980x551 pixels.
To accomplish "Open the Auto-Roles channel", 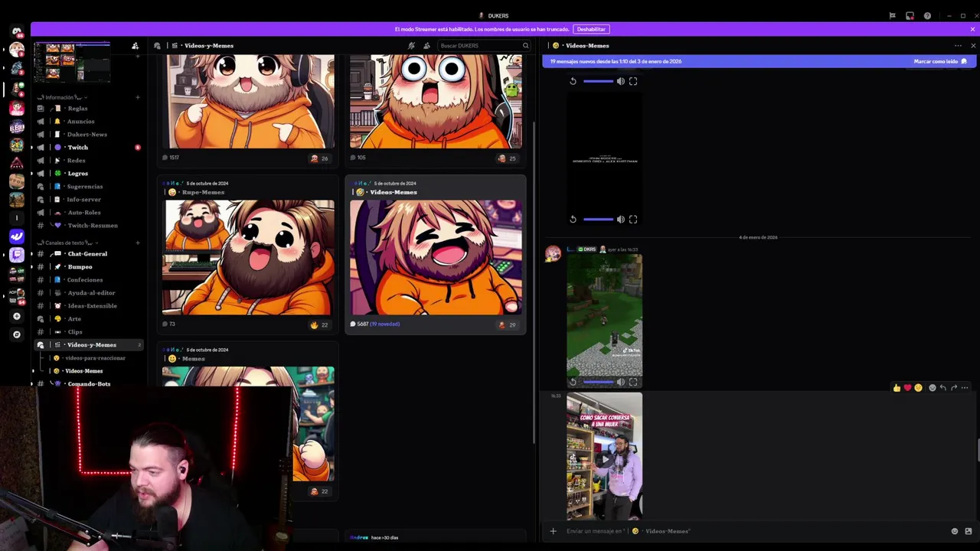I will click(x=83, y=212).
